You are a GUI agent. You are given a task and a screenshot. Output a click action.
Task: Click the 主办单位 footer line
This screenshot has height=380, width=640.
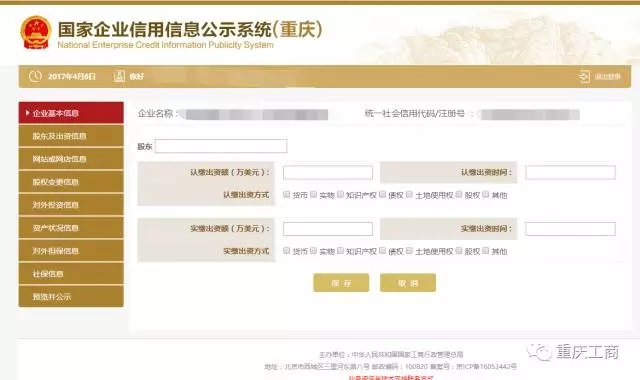point(391,355)
